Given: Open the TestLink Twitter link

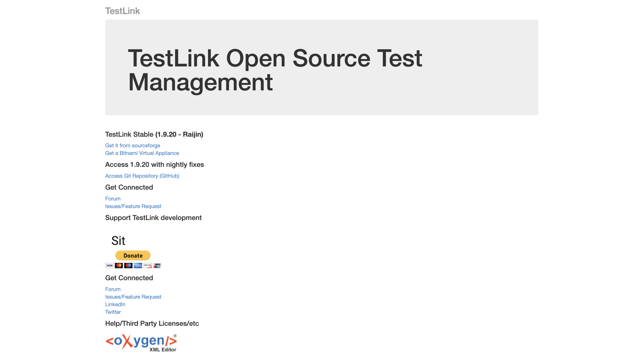Looking at the screenshot, I should coord(113,312).
